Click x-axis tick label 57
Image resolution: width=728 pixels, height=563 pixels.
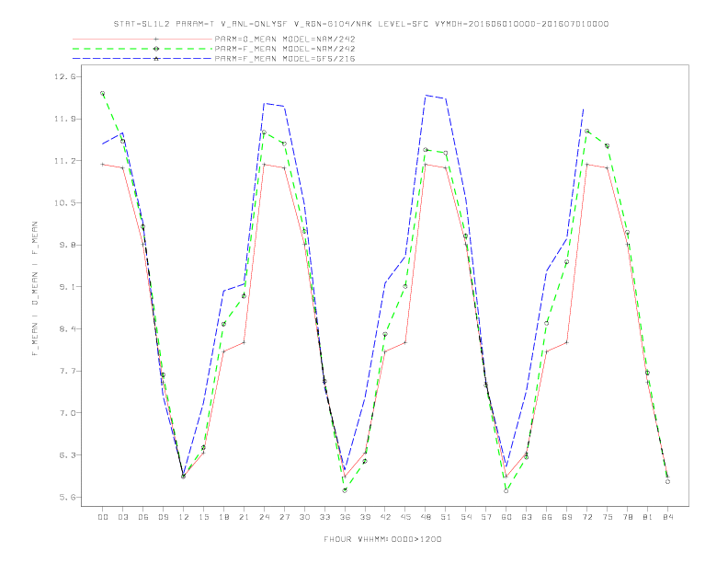coord(486,517)
